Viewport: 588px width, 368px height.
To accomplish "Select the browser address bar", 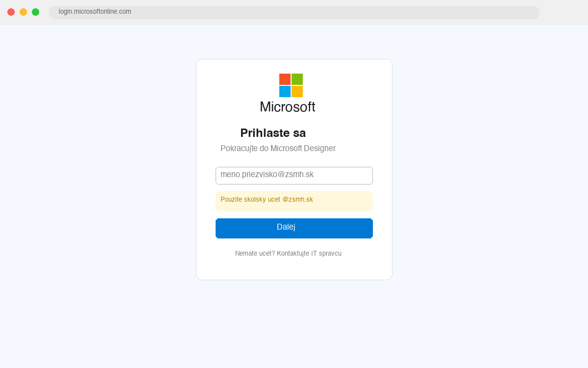I will (294, 12).
